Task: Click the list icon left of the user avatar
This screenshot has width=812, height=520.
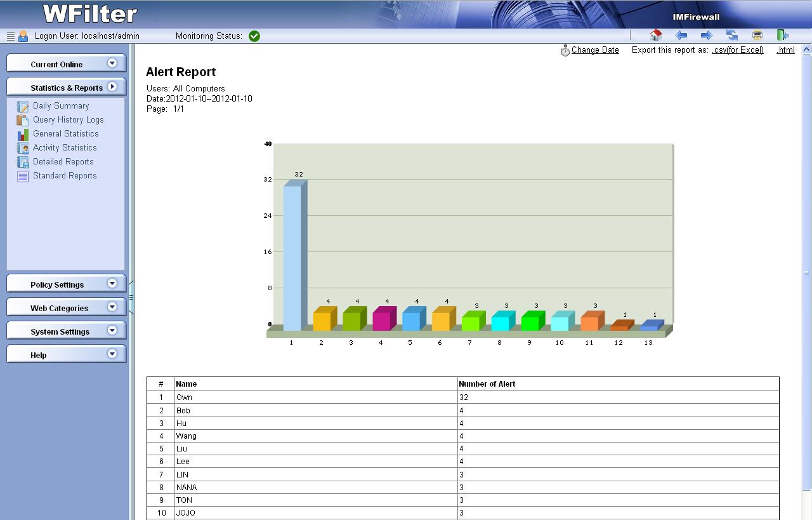Action: 10,36
